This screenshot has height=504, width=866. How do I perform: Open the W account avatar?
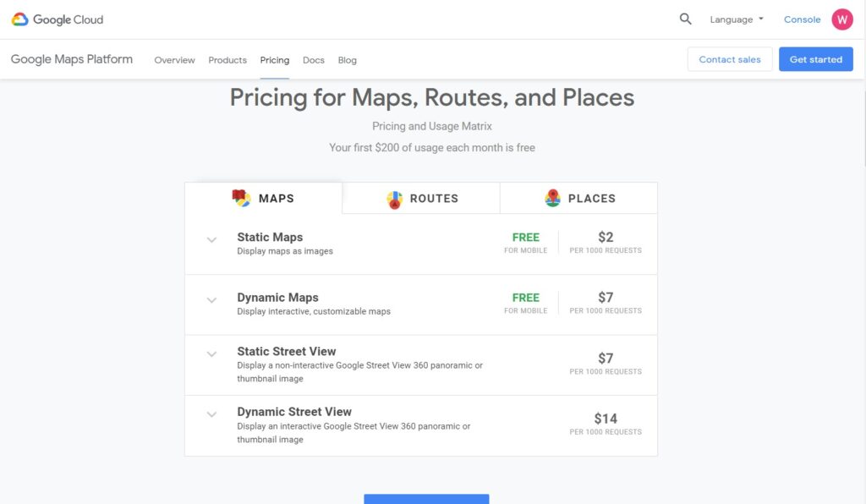(x=842, y=19)
